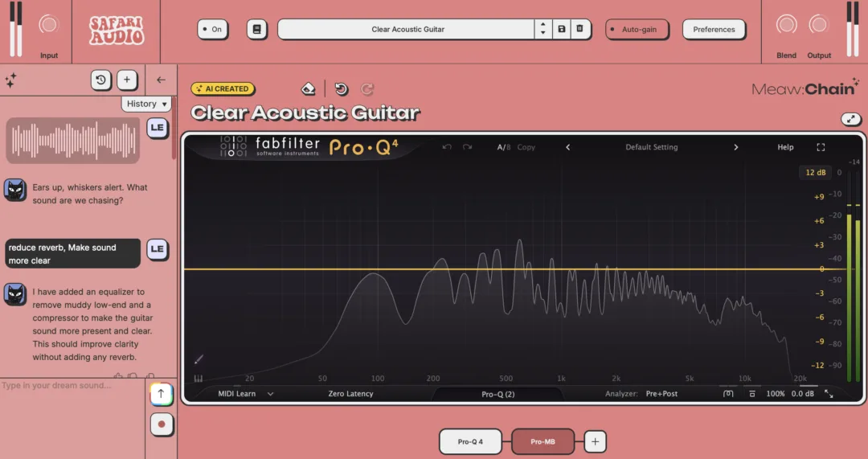The image size is (868, 459).
Task: Click the cat avatar beside "I have added" reply
Action: [15, 294]
